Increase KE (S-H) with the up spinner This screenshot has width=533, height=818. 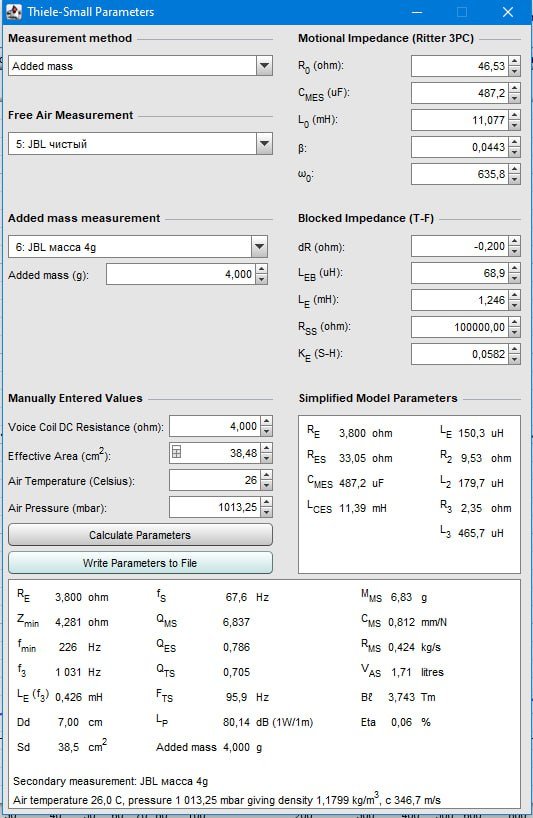click(x=515, y=349)
